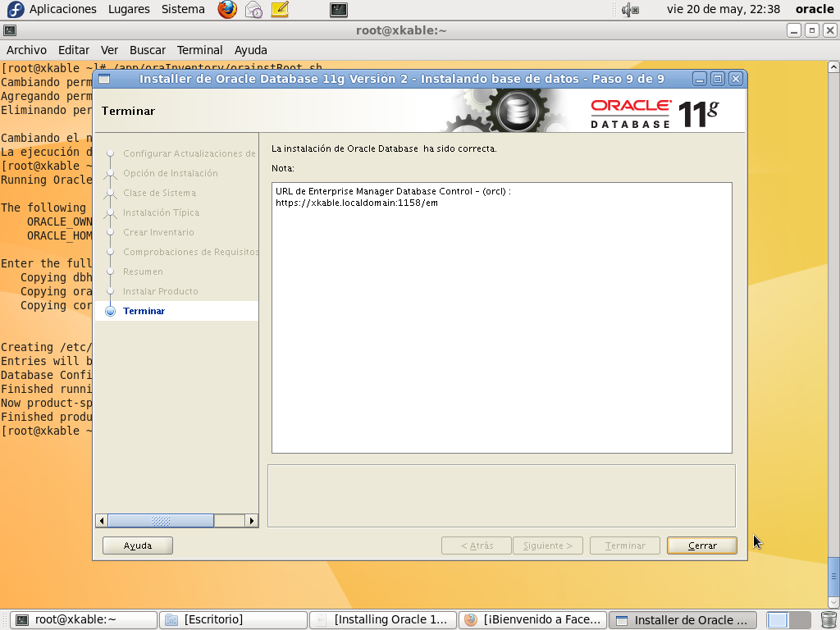Viewport: 840px width, 630px height.
Task: Close the root@xkable terminal window
Action: [829, 30]
